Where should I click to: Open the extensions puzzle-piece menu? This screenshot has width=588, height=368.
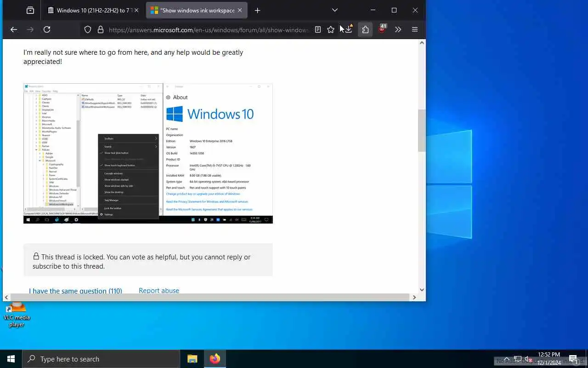(x=365, y=29)
